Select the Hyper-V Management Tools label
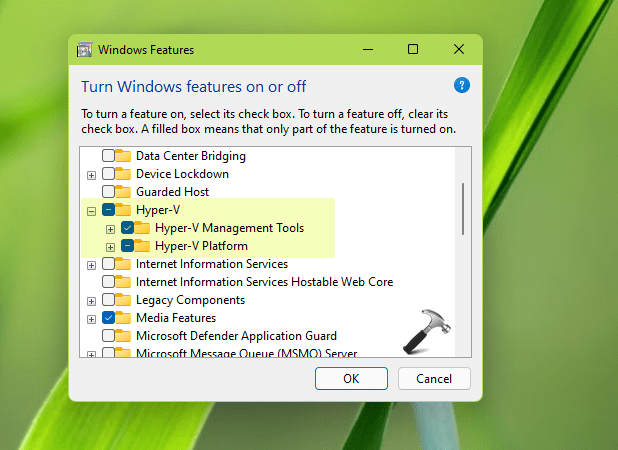The height and width of the screenshot is (450, 618). click(x=229, y=228)
